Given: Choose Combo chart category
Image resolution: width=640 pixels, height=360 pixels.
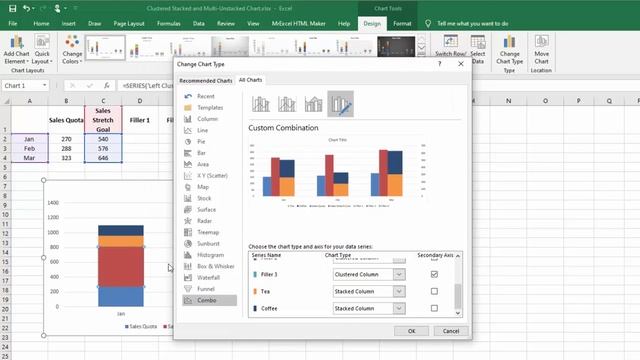Looking at the screenshot, I should coord(209,300).
